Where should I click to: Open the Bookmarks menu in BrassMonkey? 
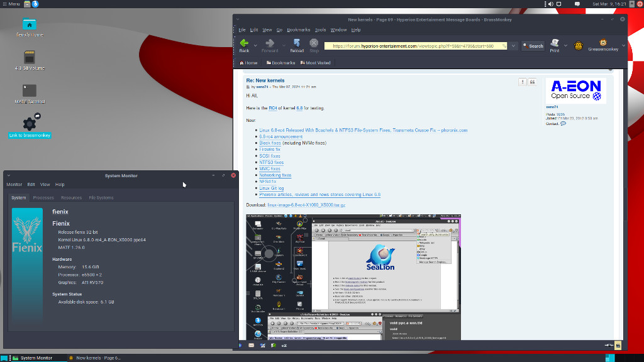pyautogui.click(x=299, y=30)
